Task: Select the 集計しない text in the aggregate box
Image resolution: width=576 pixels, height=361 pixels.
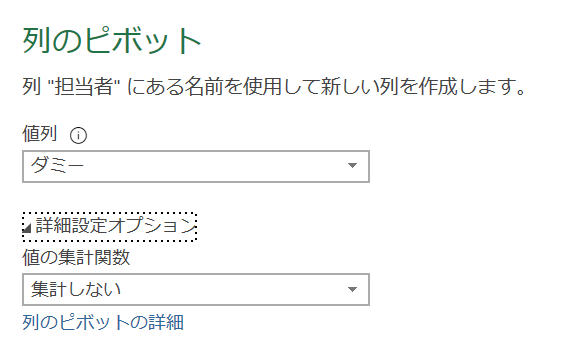Action: coord(76,289)
